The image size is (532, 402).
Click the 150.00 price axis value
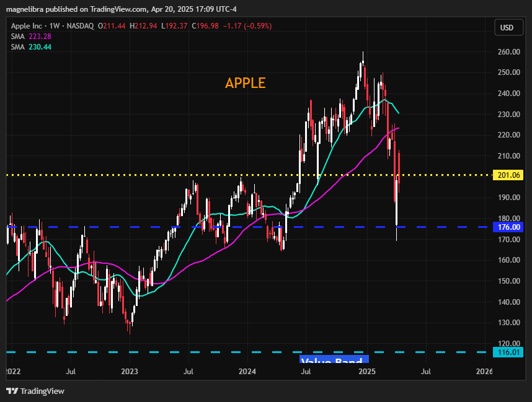(509, 281)
